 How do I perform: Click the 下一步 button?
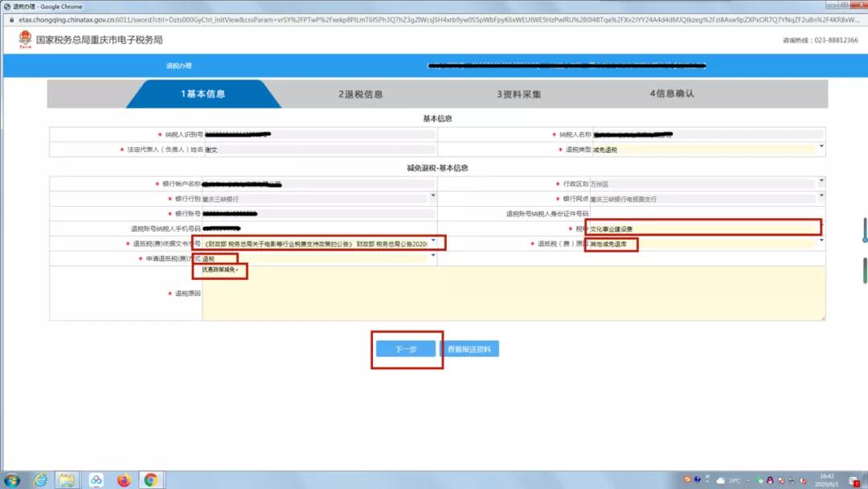[407, 348]
